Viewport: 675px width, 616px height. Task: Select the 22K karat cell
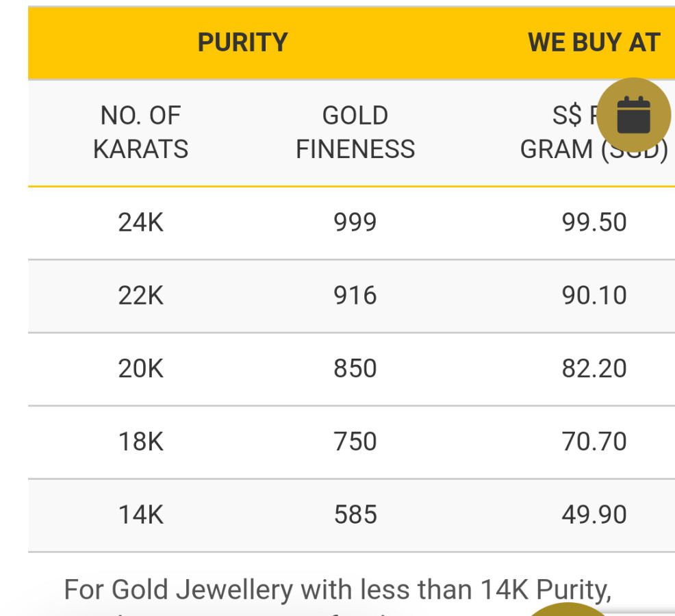[x=140, y=296]
